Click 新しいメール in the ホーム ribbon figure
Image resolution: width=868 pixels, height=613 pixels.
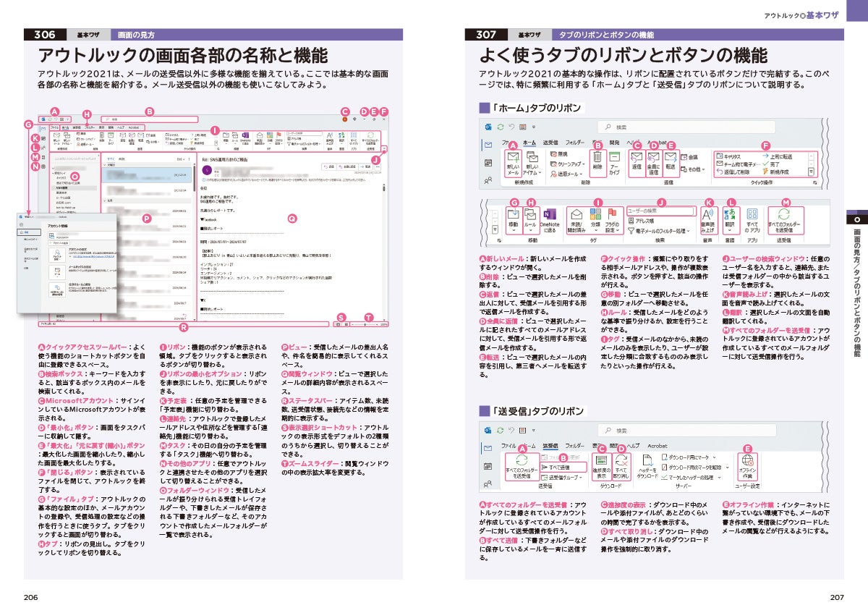click(514, 164)
